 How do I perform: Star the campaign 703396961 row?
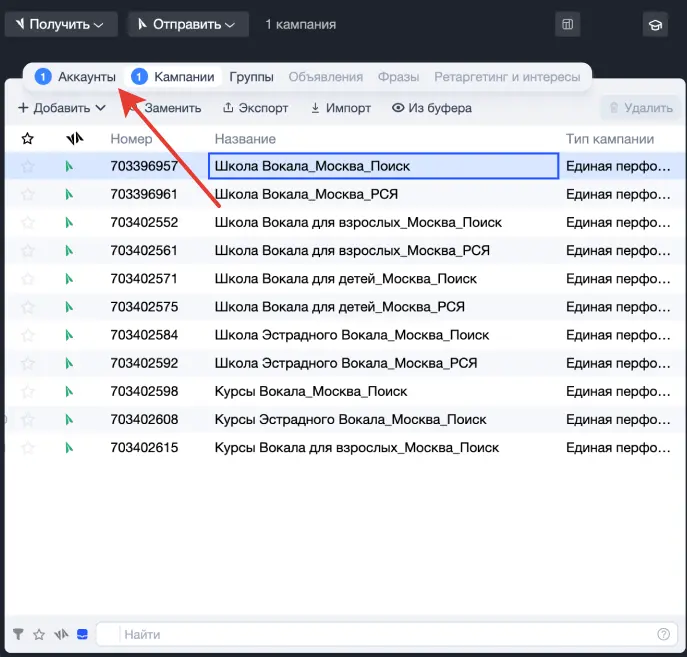click(28, 194)
